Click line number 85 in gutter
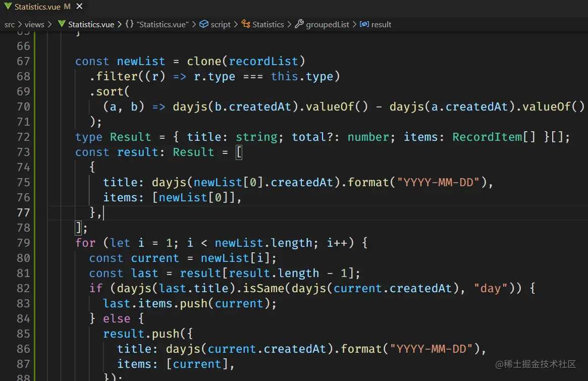This screenshot has width=588, height=381. click(23, 334)
